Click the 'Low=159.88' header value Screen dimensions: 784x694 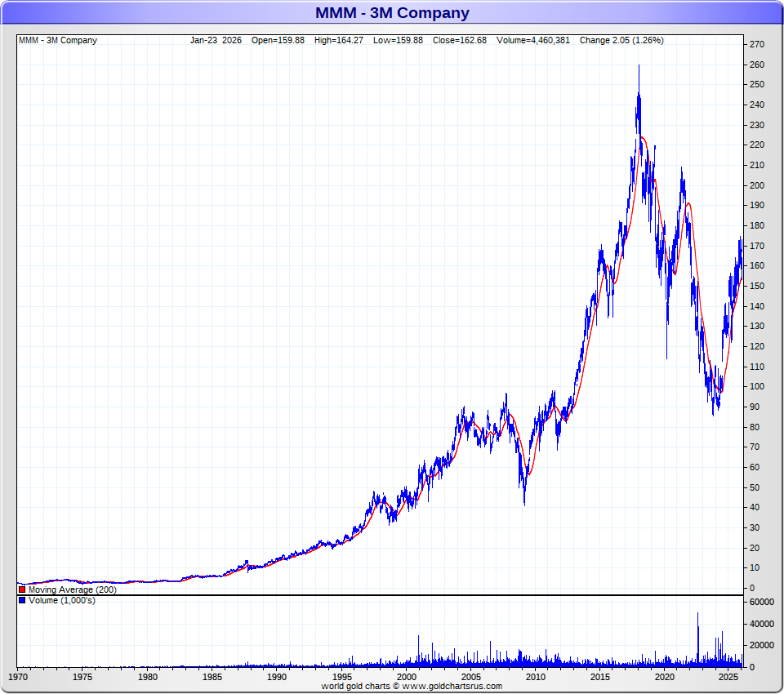tap(398, 40)
